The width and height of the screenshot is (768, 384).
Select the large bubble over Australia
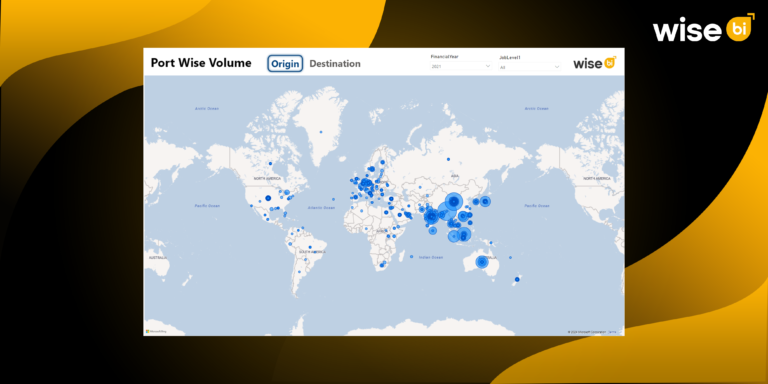482,263
